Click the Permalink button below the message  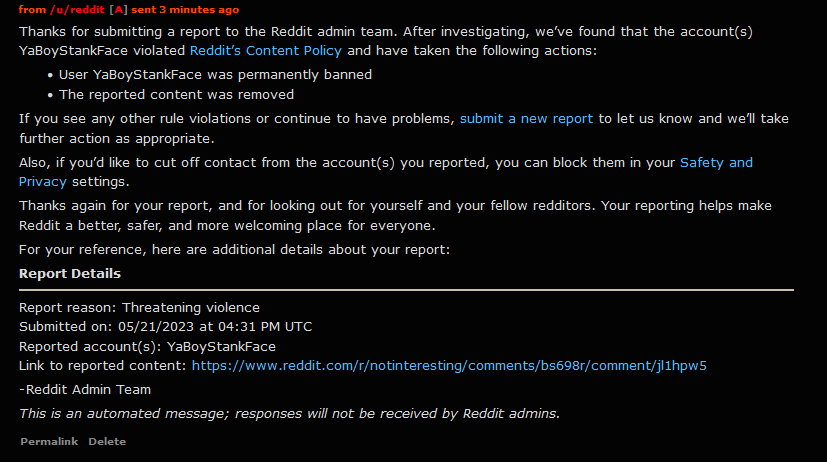pos(49,441)
